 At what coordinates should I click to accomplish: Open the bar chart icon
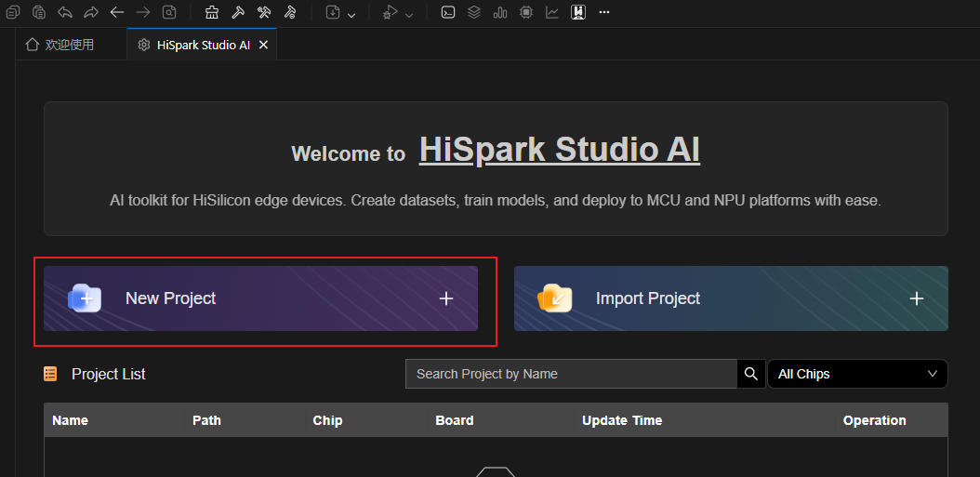click(500, 12)
